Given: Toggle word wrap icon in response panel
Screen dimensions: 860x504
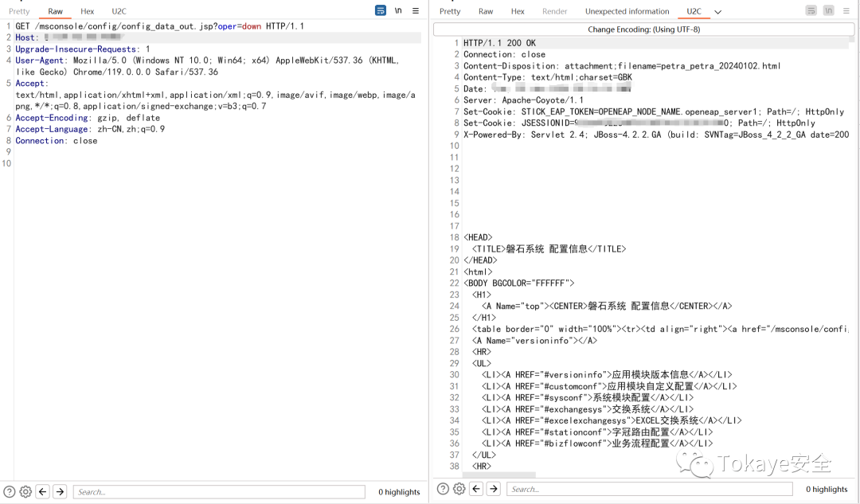Looking at the screenshot, I should tap(811, 10).
